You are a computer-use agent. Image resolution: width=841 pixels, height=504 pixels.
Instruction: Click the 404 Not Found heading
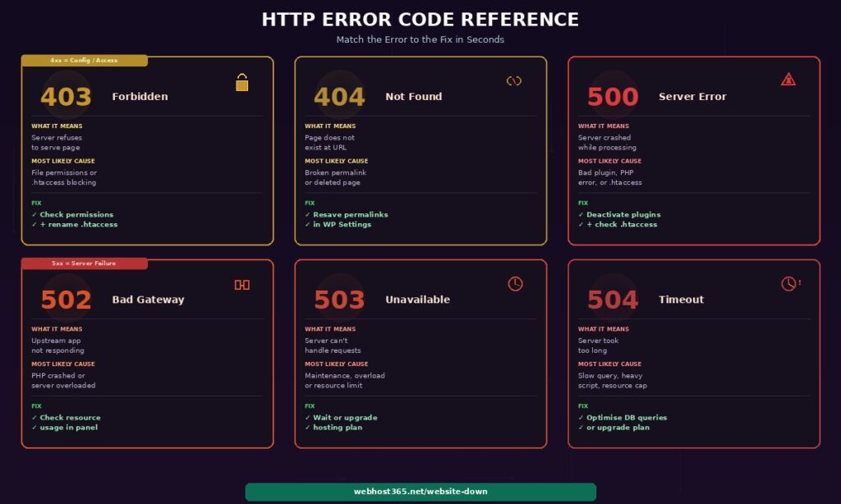coord(413,97)
